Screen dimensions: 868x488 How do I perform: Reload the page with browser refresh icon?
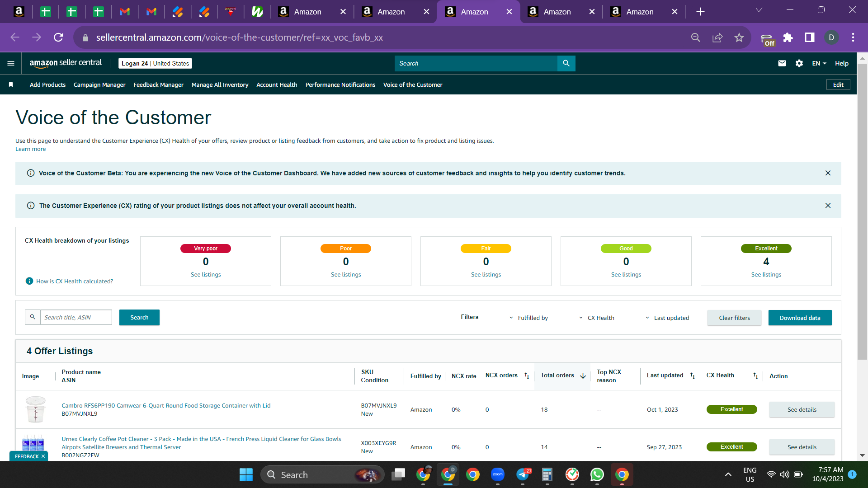pos(58,38)
